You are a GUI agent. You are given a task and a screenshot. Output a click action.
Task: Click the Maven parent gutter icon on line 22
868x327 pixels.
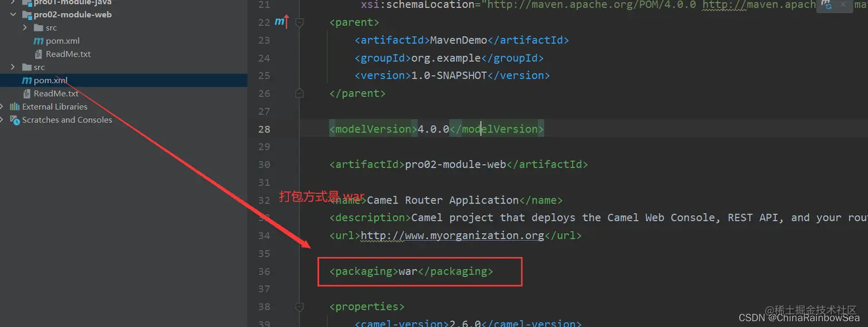click(281, 22)
